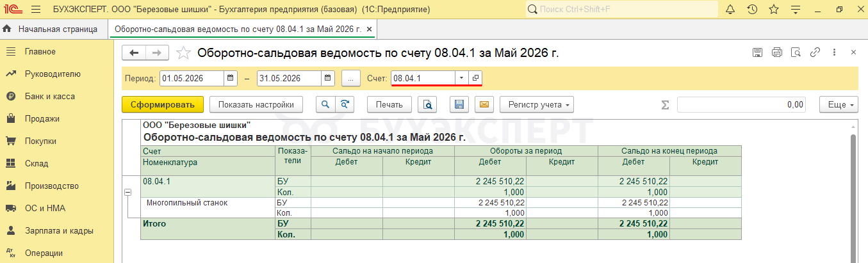Open the form's vertical dots menu
Image resolution: width=868 pixels, height=263 pixels.
click(x=833, y=53)
